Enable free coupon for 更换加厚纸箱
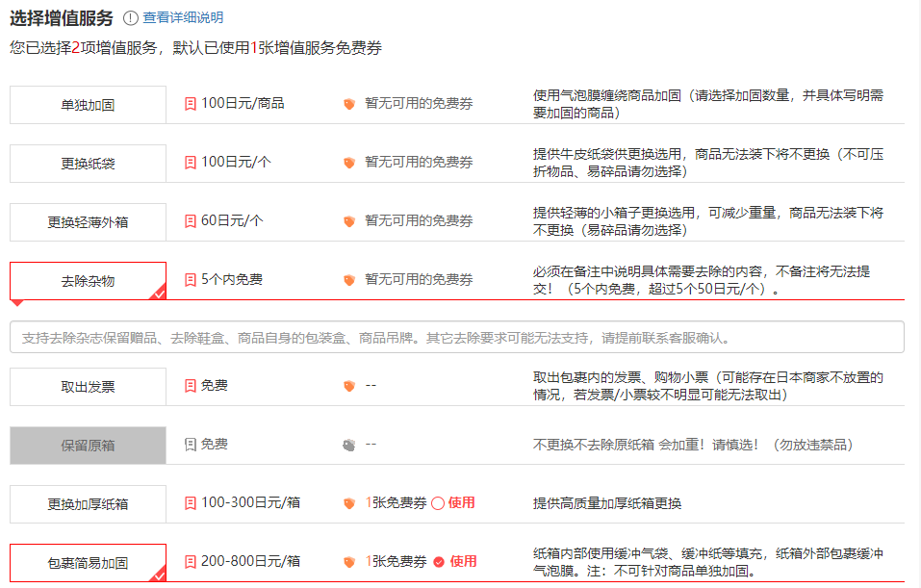Viewport: 921px width, 588px height. pyautogui.click(x=438, y=503)
